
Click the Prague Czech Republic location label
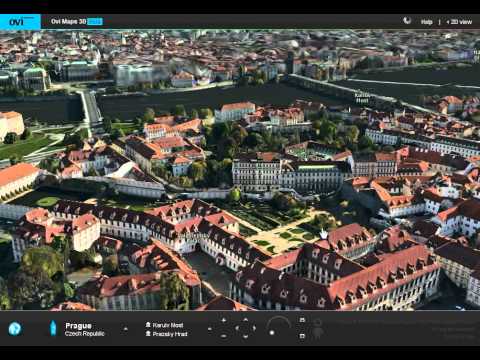pos(85,329)
